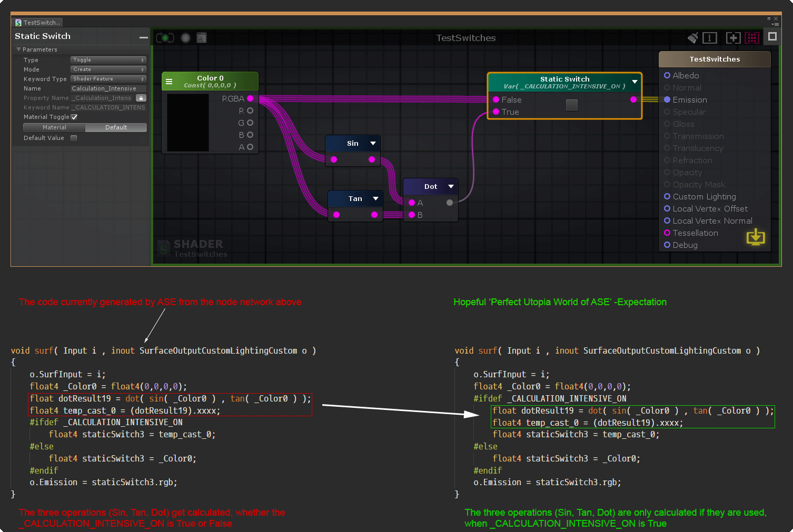Click the TestSwitches master node header
This screenshot has width=793, height=532.
click(715, 59)
